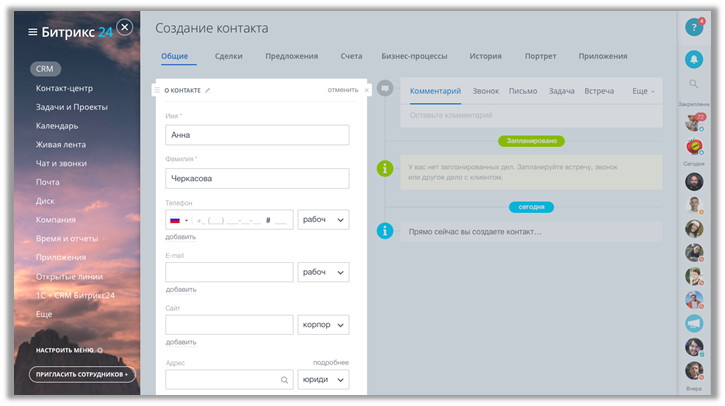Switch to the Сделки tab
The height and width of the screenshot is (406, 725).
[228, 56]
